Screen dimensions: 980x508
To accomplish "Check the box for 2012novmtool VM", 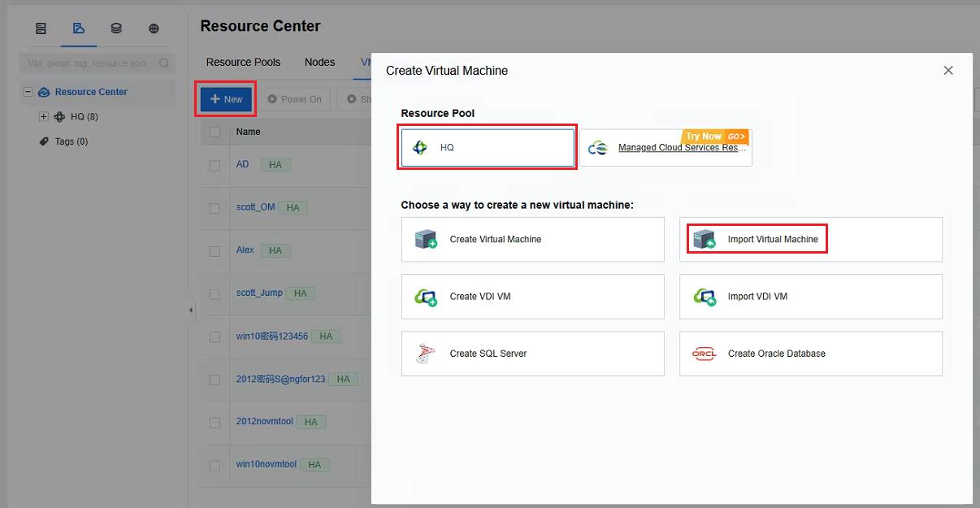I will point(215,423).
